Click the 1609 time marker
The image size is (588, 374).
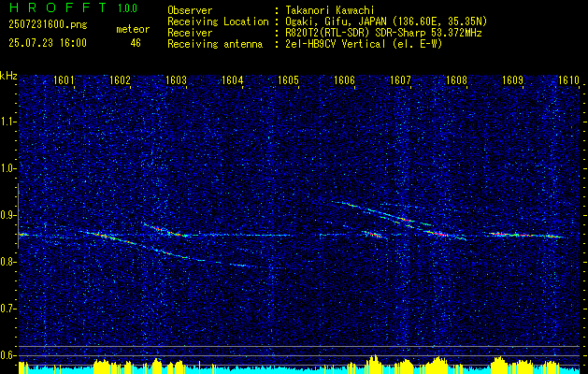click(x=512, y=80)
